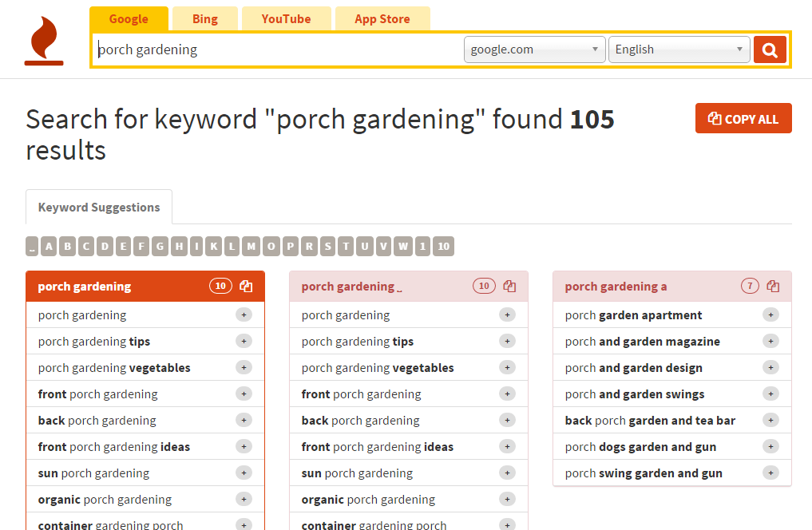Screen dimensions: 812x530
Task: Jump to number 1 suggestions
Action: click(422, 247)
